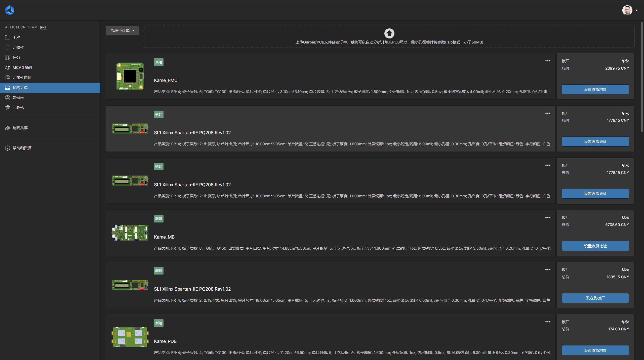Screen dimensions: 644x360
Task: Select 我的订单 in the sidebar
Action: [20, 87]
